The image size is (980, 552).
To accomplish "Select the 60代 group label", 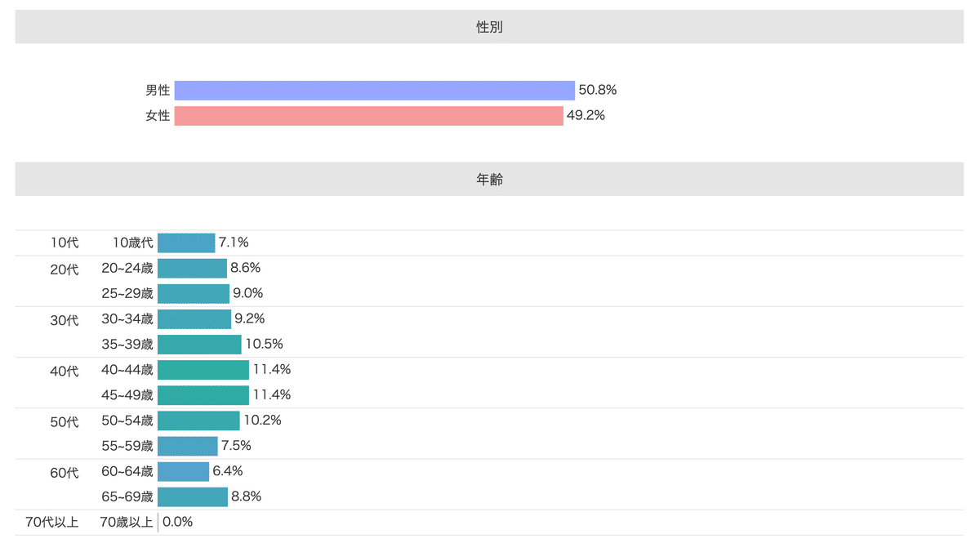I will 65,473.
